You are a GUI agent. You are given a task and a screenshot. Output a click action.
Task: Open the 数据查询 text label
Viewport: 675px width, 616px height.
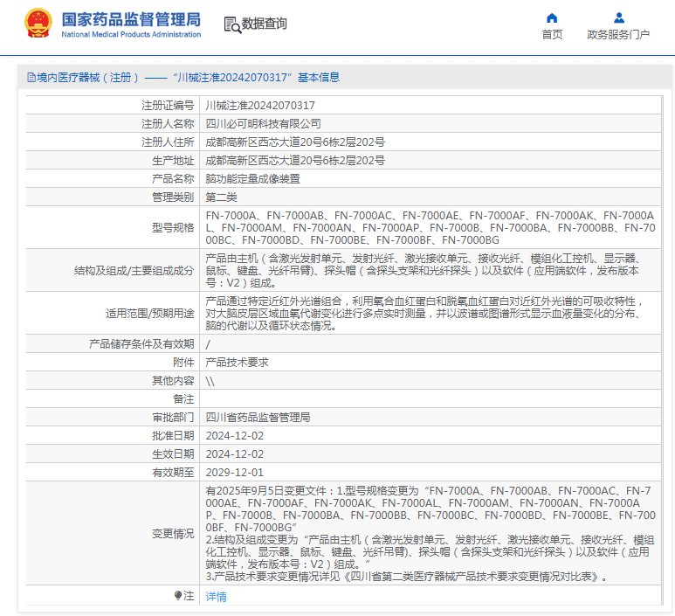pyautogui.click(x=265, y=24)
